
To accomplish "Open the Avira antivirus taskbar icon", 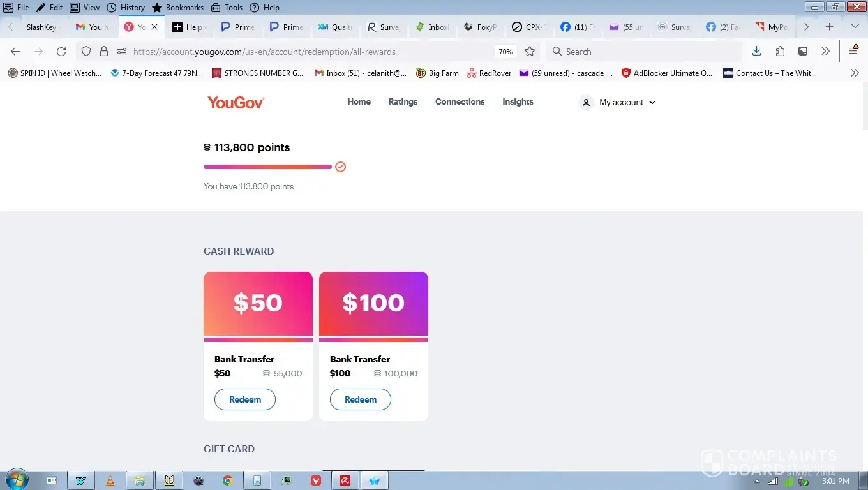I will (345, 480).
